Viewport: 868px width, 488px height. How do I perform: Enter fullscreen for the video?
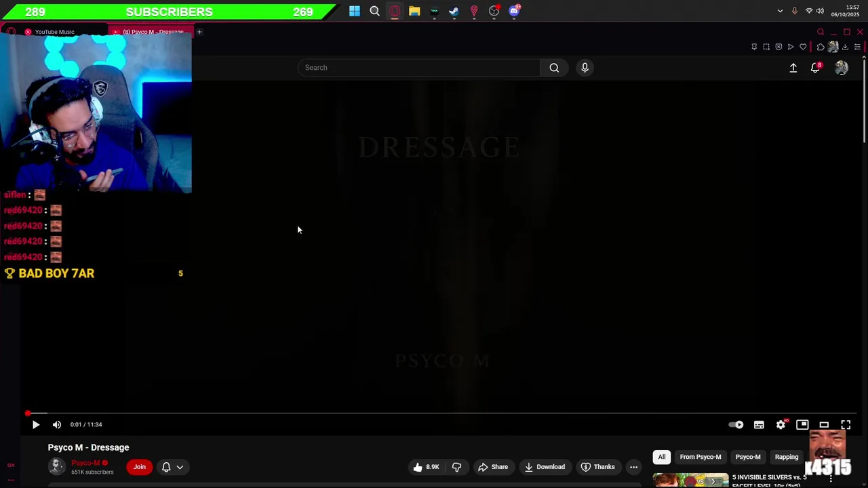[846, 425]
